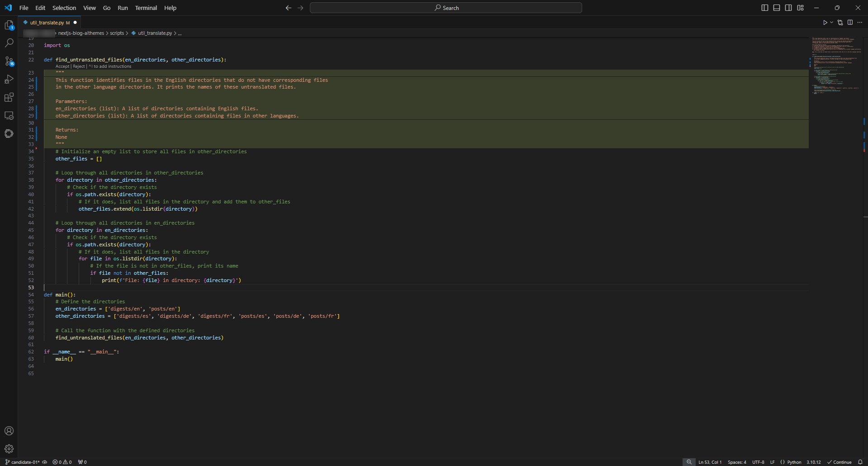Click the command center Search box
868x466 pixels.
coord(446,8)
